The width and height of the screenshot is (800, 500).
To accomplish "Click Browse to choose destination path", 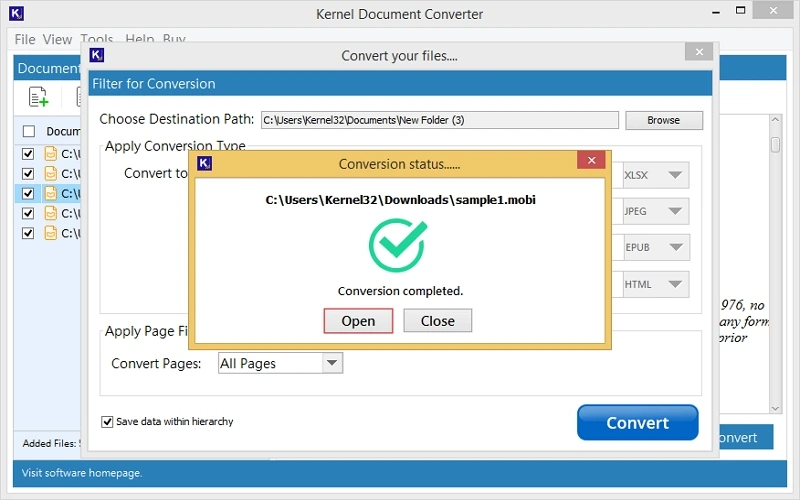I will [x=663, y=120].
